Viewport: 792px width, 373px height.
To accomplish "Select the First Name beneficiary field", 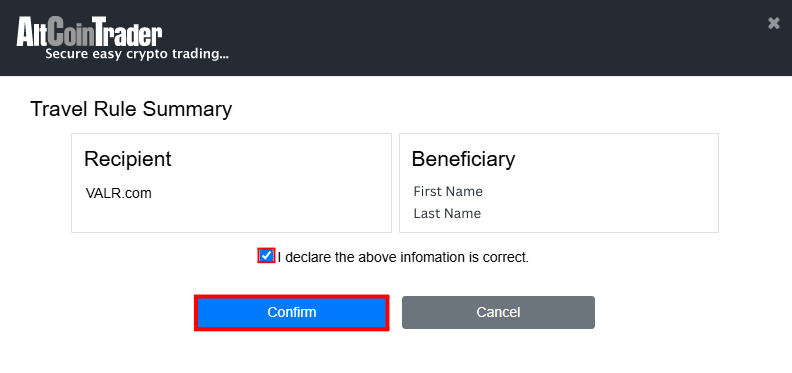I will point(448,192).
